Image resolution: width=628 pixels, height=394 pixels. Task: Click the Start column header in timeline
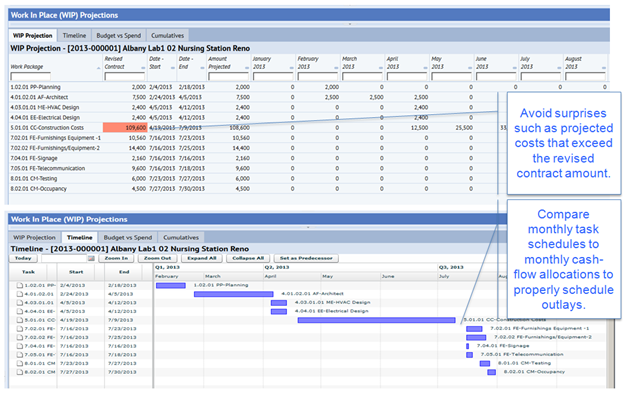click(76, 272)
